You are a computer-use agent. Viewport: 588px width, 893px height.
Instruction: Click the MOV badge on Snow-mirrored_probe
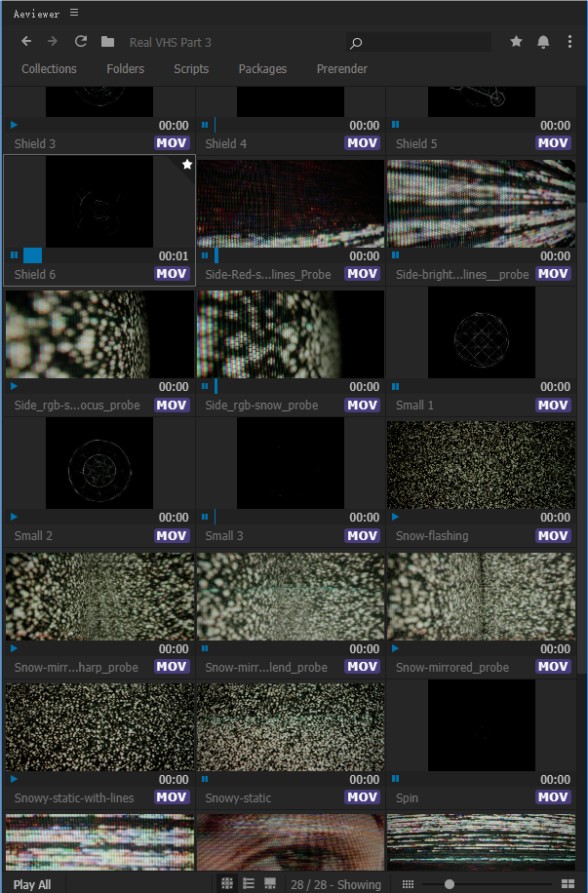pyautogui.click(x=553, y=666)
